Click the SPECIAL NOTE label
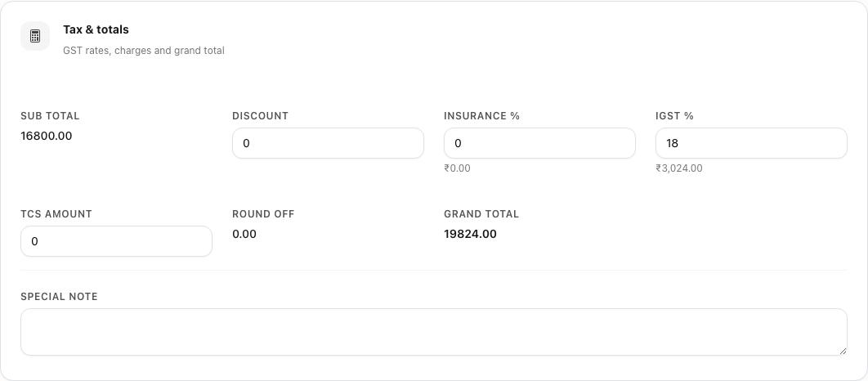The image size is (868, 381). click(59, 296)
